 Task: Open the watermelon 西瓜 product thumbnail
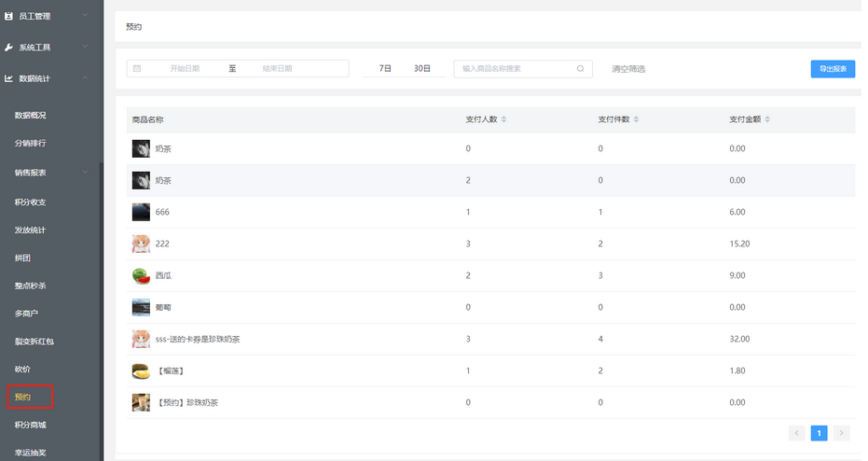(x=141, y=275)
